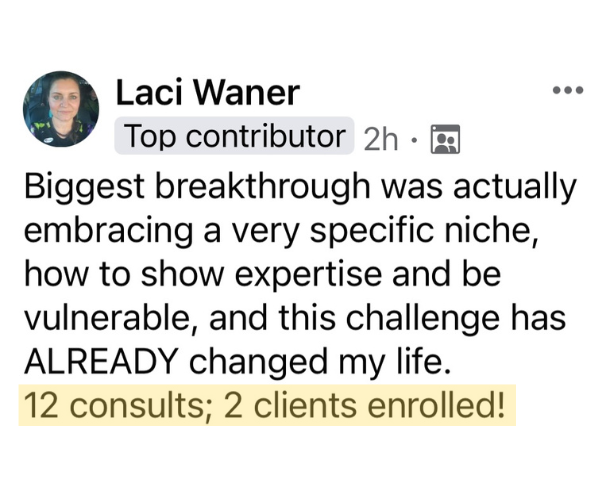Click the word "vulnerable" in the post
Image resolution: width=610 pixels, height=491 pixels.
[x=113, y=317]
